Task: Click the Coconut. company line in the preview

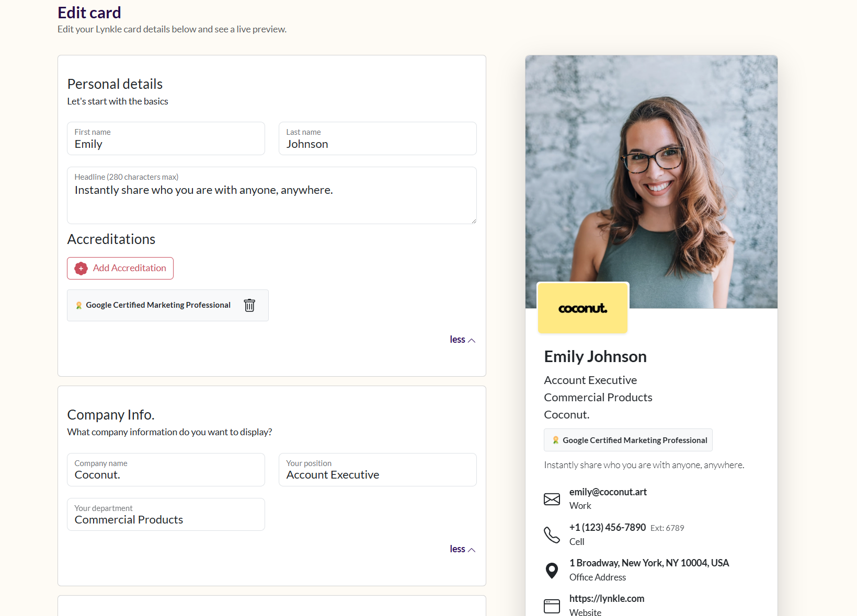Action: 567,415
